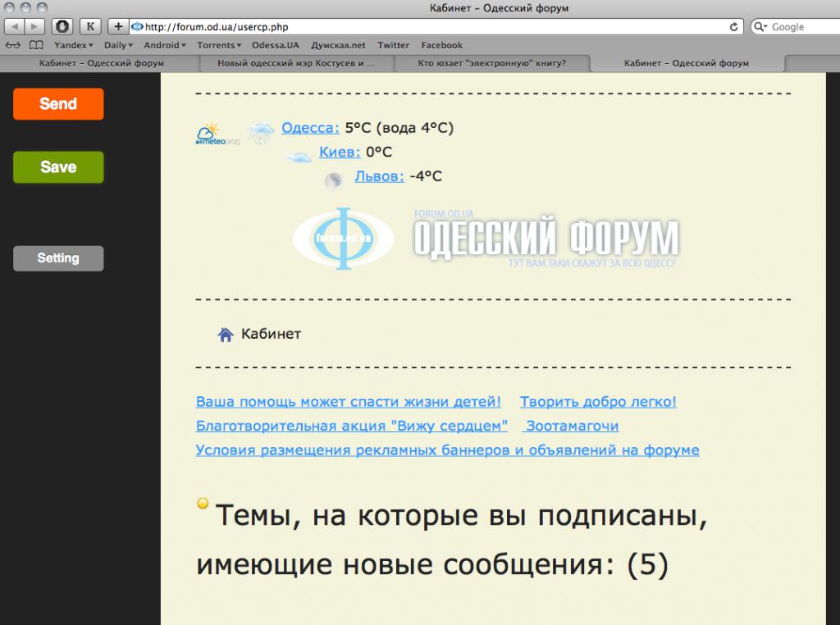Open the Torrents bookmarks dropdown
This screenshot has width=840, height=625.
(219, 45)
